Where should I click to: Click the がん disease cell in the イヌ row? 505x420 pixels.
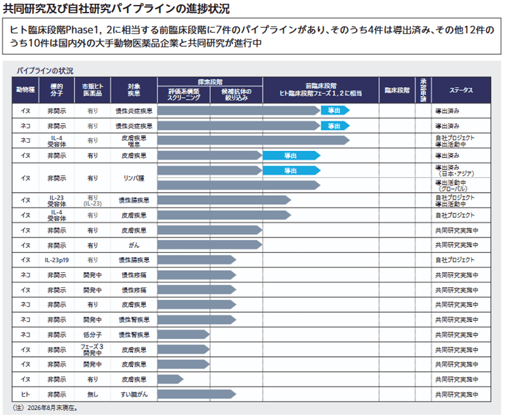coord(134,245)
